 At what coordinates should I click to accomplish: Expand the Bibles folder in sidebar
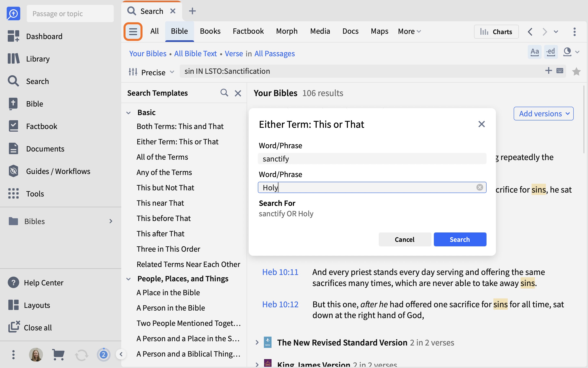click(x=111, y=221)
